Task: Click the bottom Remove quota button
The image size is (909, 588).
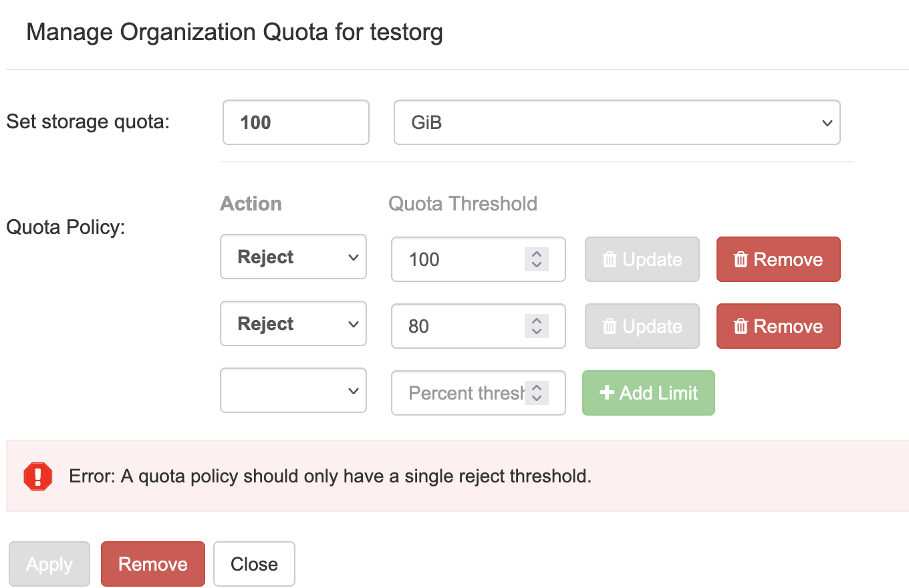Action: tap(153, 564)
